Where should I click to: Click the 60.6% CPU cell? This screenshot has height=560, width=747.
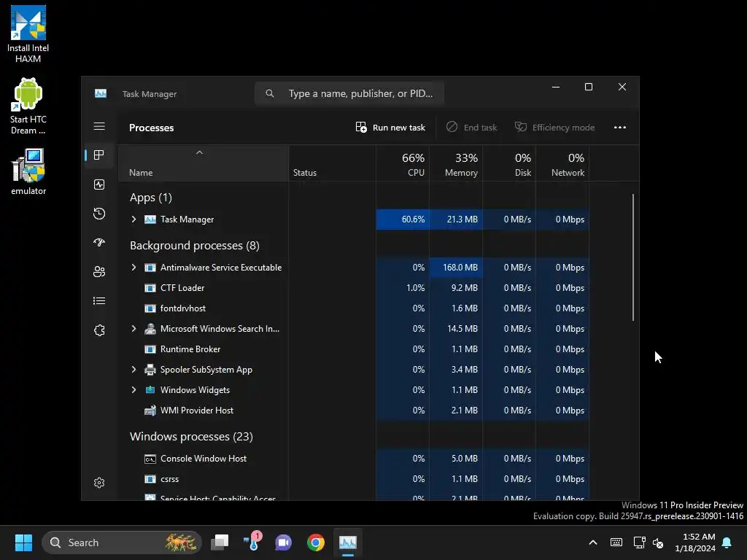click(403, 219)
